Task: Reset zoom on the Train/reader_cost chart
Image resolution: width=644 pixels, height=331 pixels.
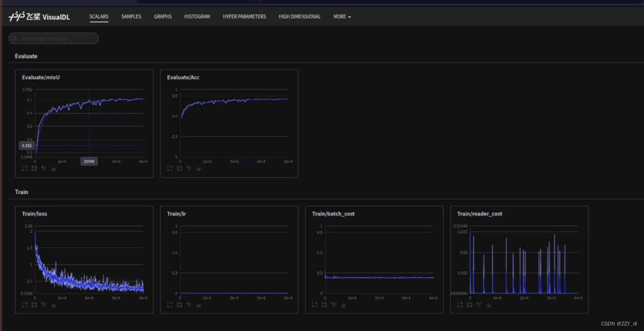Action: [470, 304]
